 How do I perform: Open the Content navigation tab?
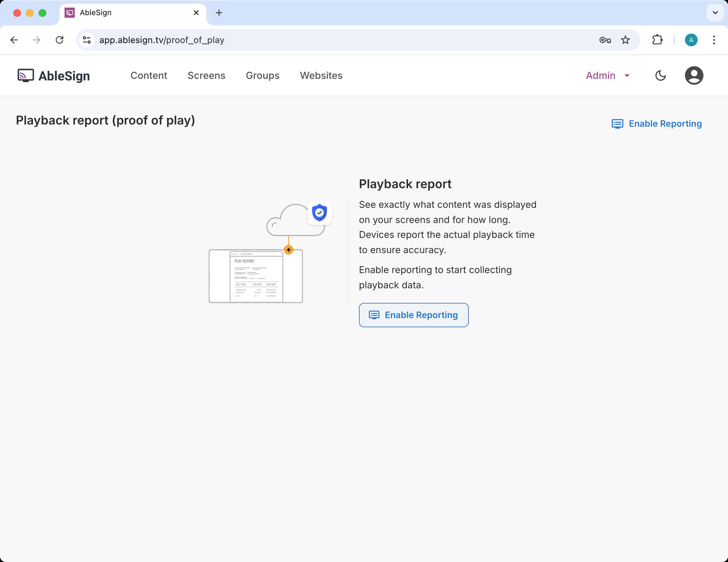(x=149, y=75)
